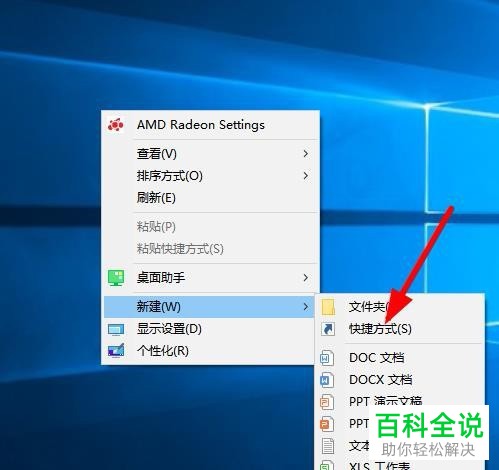Expand the arrow beside 排序方式(O)
Screen dimensions: 499x470
tap(306, 176)
